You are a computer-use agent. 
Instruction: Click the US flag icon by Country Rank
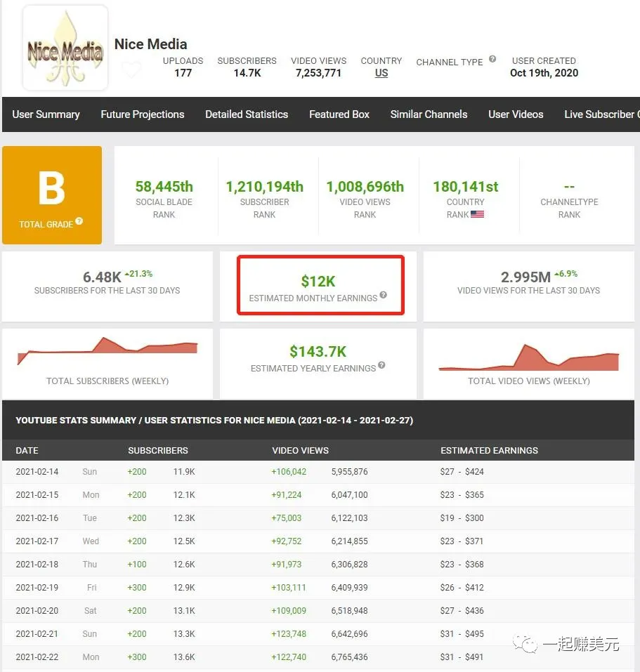pyautogui.click(x=477, y=214)
